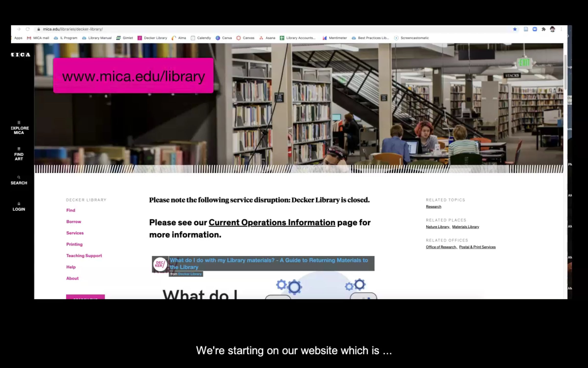The height and width of the screenshot is (368, 588).
Task: Click the document extension icon beside the star
Action: point(526,29)
